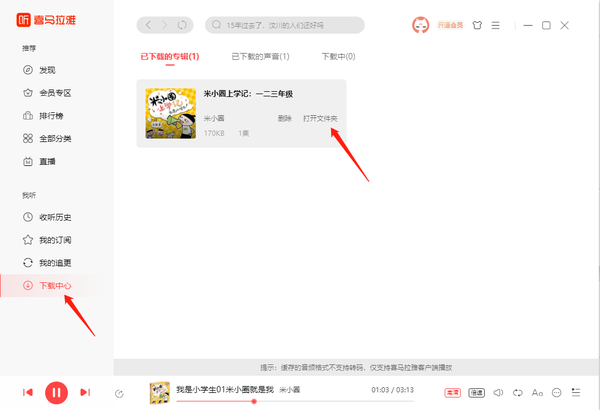Image resolution: width=600 pixels, height=410 pixels.
Task: Click the format hint at the bottom
Action: point(356,368)
